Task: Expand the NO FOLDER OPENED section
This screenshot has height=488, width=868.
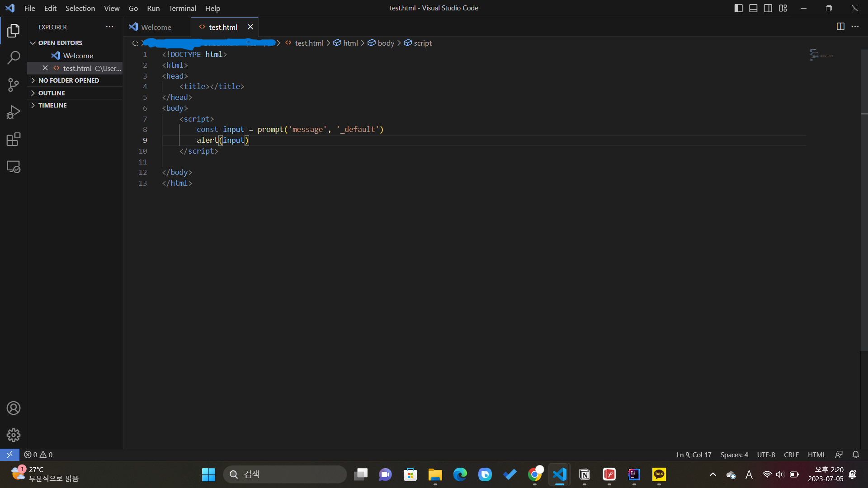Action: tap(68, 80)
